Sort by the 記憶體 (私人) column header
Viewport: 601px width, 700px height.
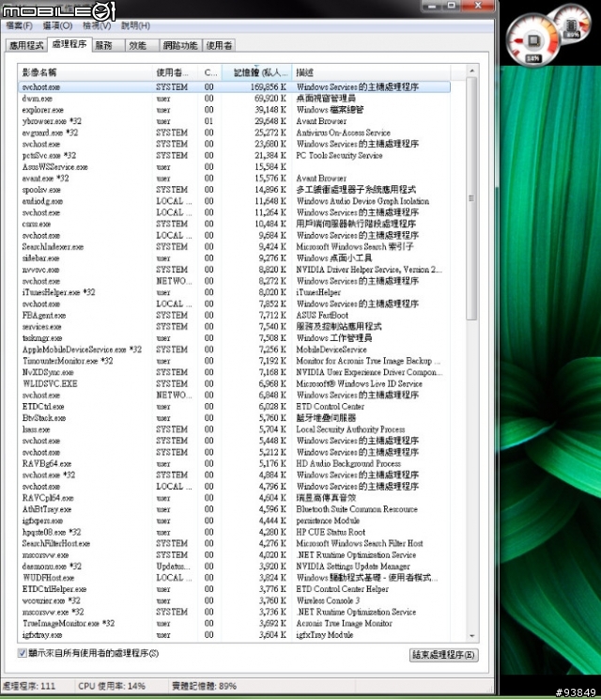(257, 72)
